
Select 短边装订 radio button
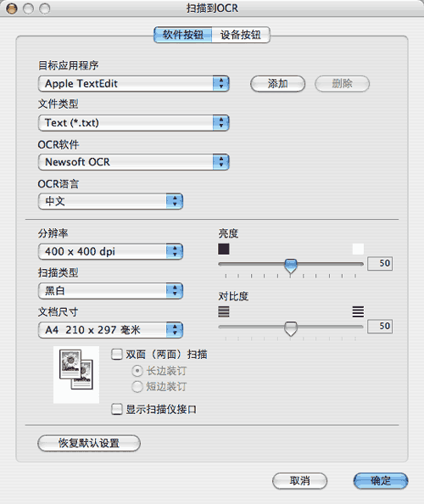[x=137, y=387]
